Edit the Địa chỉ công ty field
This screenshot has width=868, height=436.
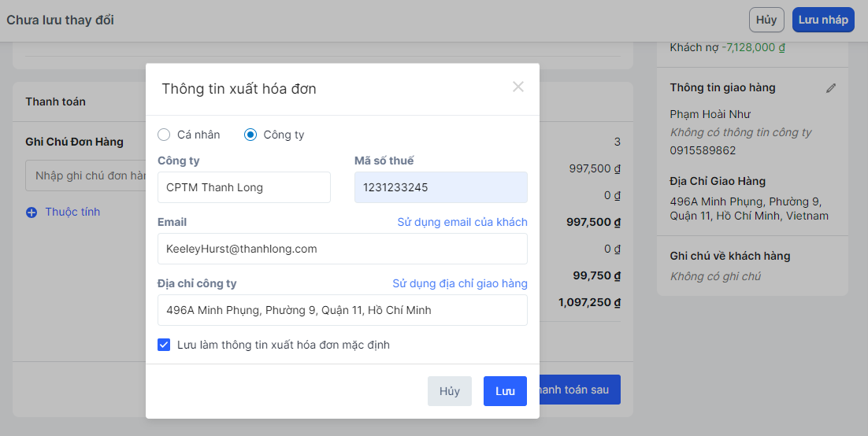[x=342, y=310]
